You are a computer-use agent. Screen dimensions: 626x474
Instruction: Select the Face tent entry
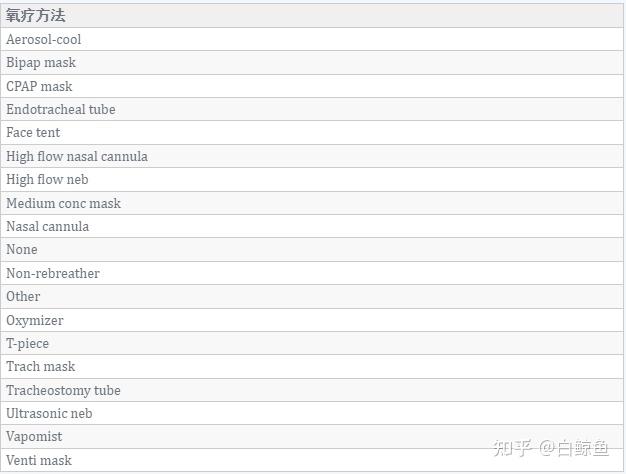(x=312, y=133)
